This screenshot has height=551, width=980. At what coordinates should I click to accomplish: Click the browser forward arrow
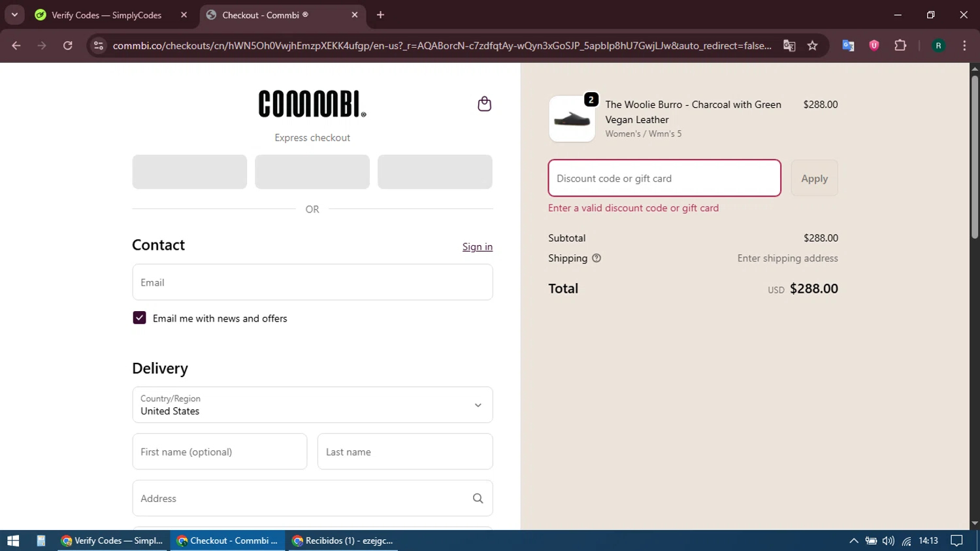pyautogui.click(x=42, y=46)
